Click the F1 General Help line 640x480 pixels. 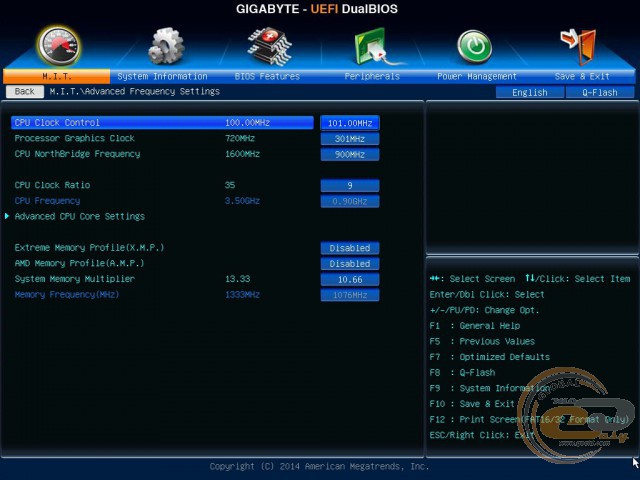coord(475,326)
